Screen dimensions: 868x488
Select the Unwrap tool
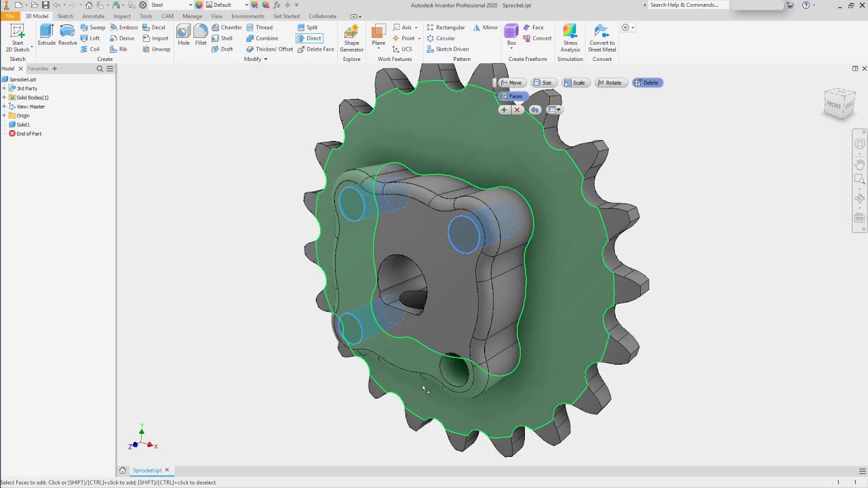(x=156, y=49)
